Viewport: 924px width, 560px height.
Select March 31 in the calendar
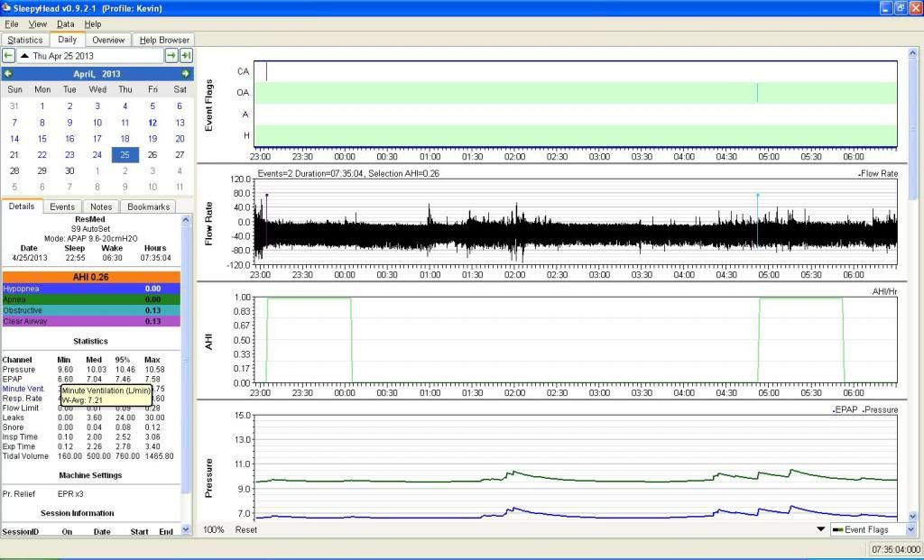(x=14, y=106)
